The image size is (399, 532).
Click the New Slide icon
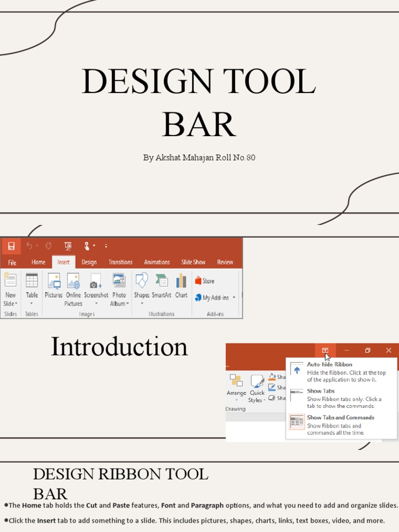10,281
